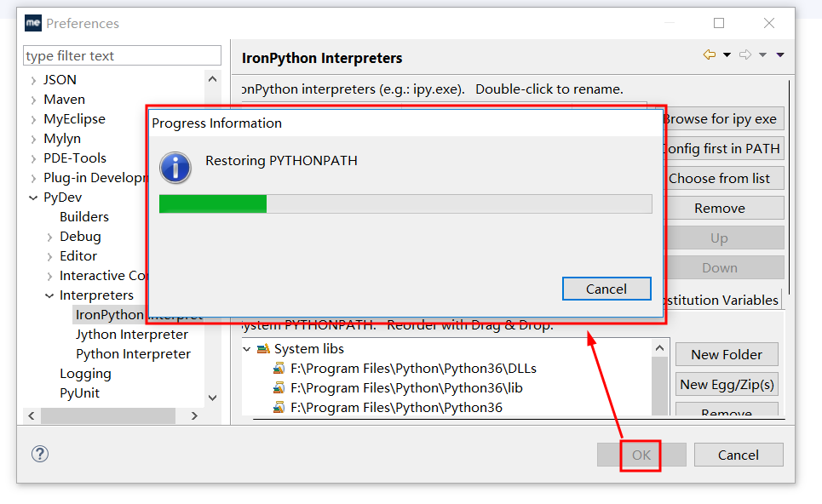Click the help question mark icon
Image resolution: width=822 pixels, height=504 pixels.
[x=40, y=454]
